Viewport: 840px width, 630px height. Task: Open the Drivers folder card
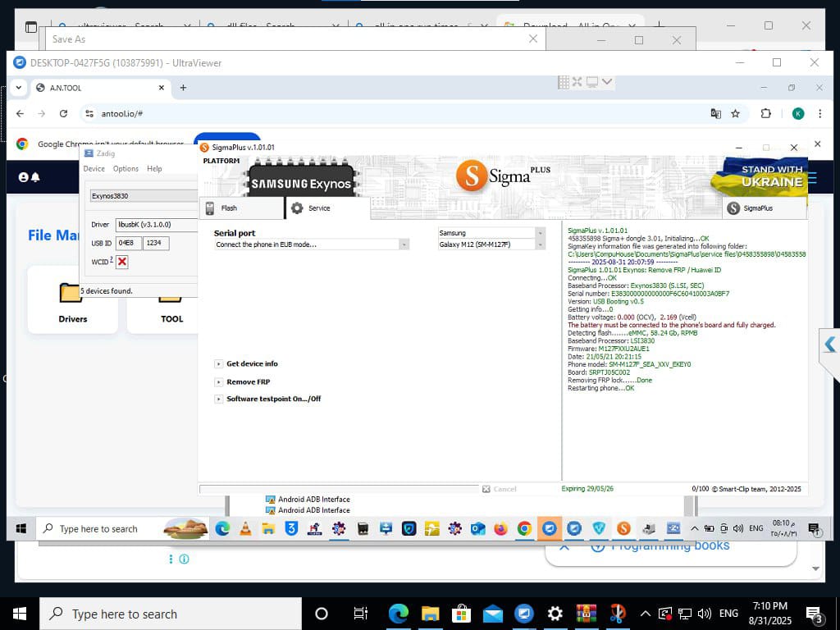[72, 300]
